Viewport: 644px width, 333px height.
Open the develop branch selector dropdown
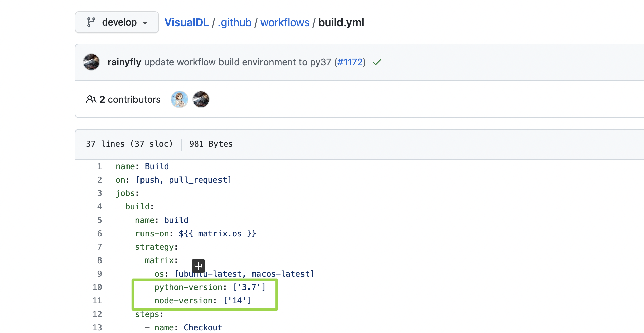pyautogui.click(x=117, y=22)
